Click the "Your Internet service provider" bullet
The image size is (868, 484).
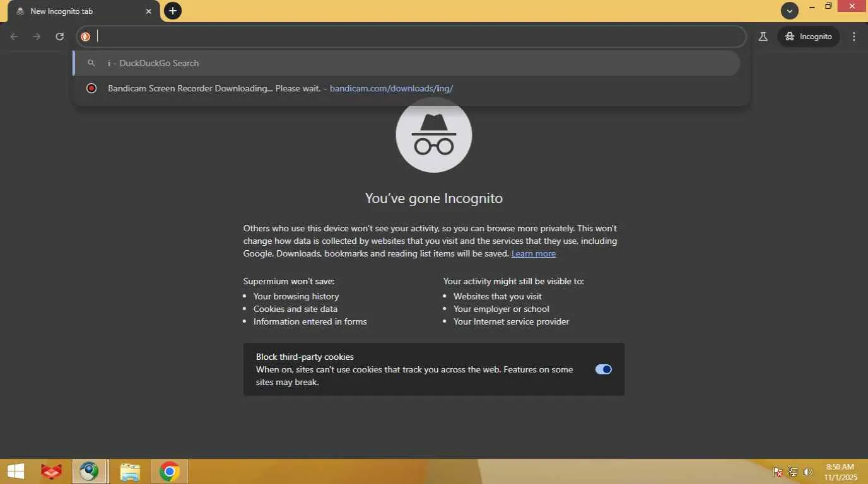pyautogui.click(x=512, y=321)
